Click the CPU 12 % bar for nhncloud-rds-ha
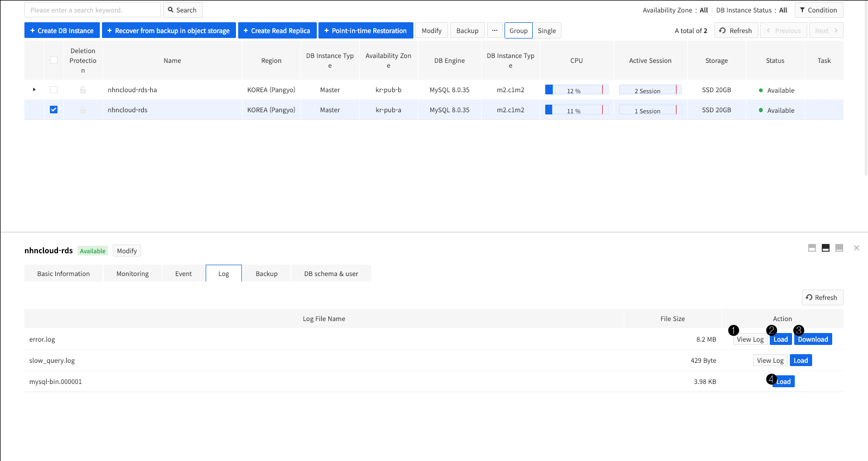The height and width of the screenshot is (461, 868). 577,89
